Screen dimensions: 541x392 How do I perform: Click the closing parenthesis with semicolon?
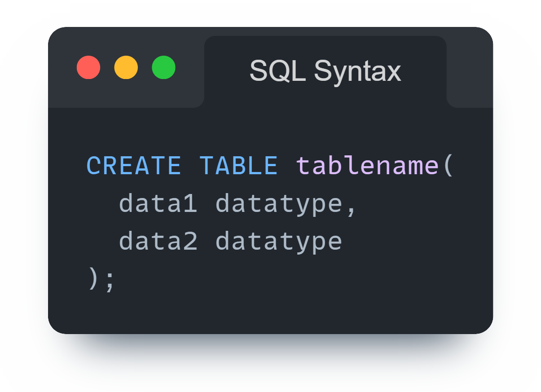[x=101, y=280]
